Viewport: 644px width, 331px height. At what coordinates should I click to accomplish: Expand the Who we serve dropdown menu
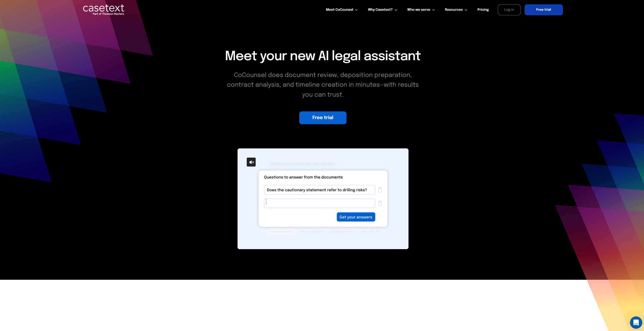pos(420,9)
